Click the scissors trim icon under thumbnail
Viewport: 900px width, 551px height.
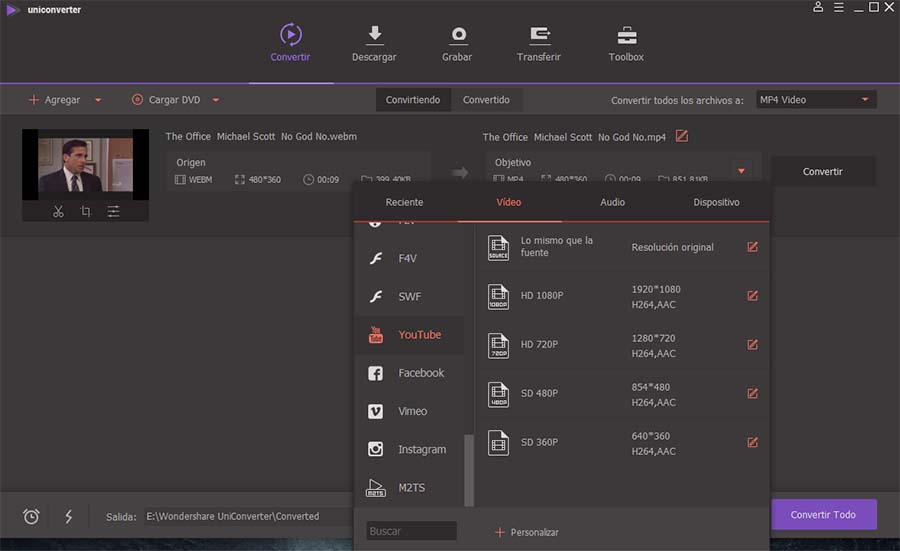58,211
